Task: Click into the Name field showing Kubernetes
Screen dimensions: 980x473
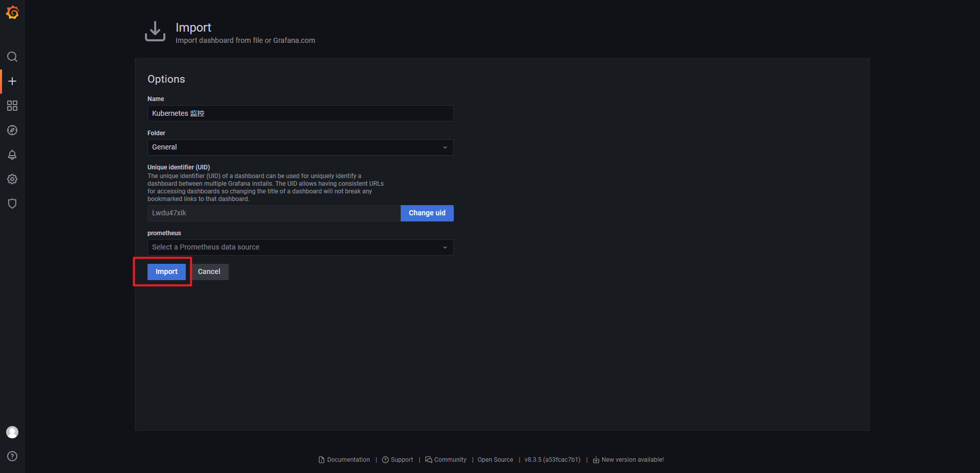Action: (x=300, y=113)
